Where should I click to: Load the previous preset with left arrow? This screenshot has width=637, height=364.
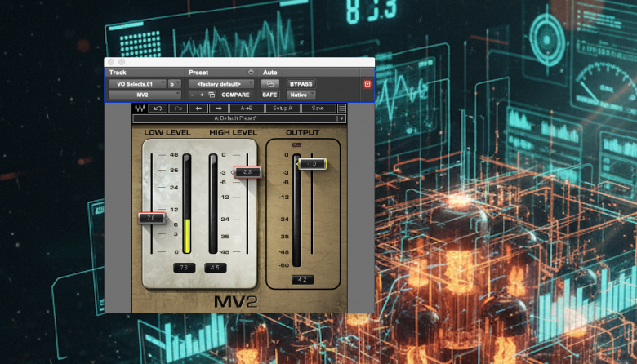coord(198,109)
